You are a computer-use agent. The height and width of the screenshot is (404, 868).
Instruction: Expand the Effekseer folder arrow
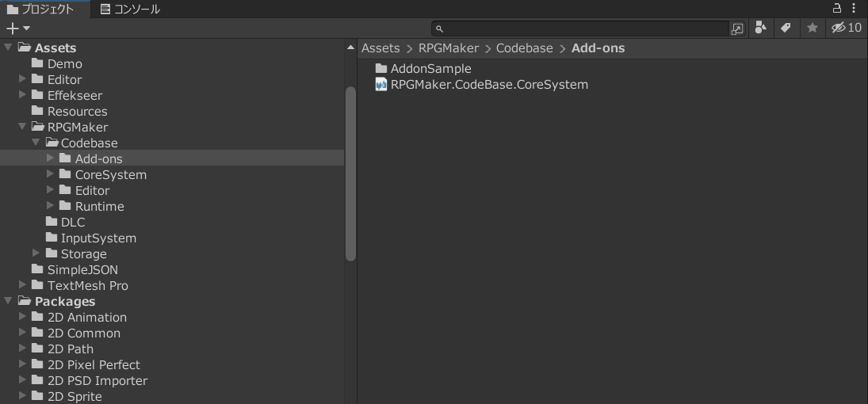point(22,95)
